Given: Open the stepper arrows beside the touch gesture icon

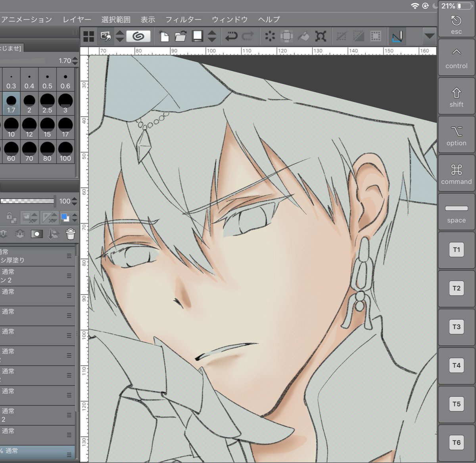Looking at the screenshot, I should [120, 37].
